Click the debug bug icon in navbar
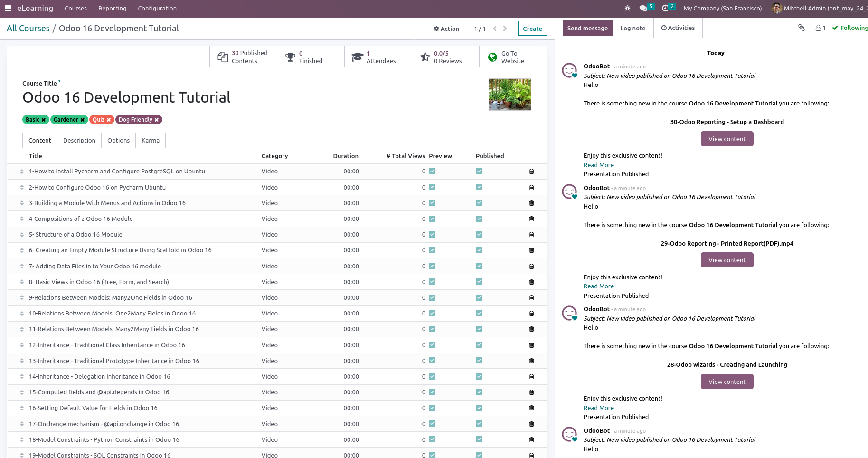868x458 pixels. point(627,8)
